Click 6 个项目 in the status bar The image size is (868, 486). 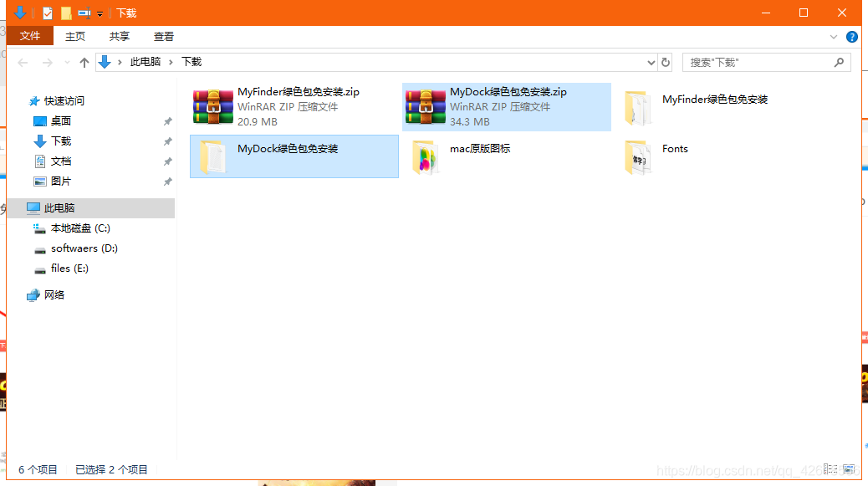point(38,470)
